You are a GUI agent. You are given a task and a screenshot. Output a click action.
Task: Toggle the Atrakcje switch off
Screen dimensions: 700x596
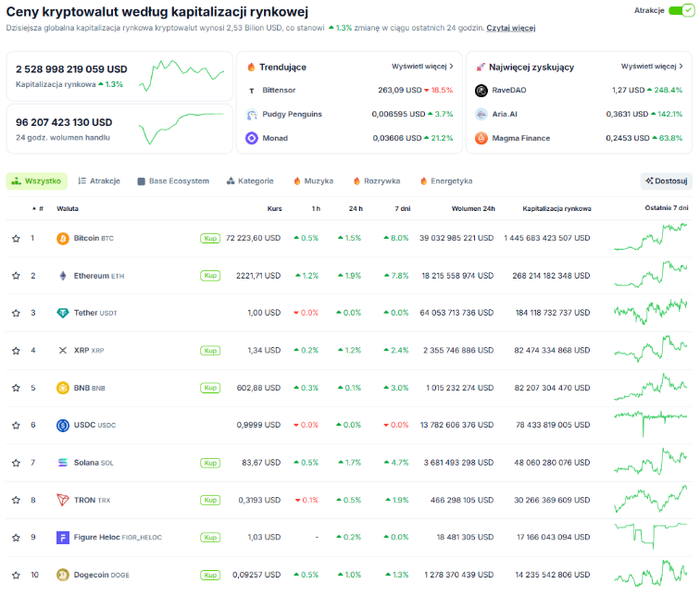(x=680, y=10)
